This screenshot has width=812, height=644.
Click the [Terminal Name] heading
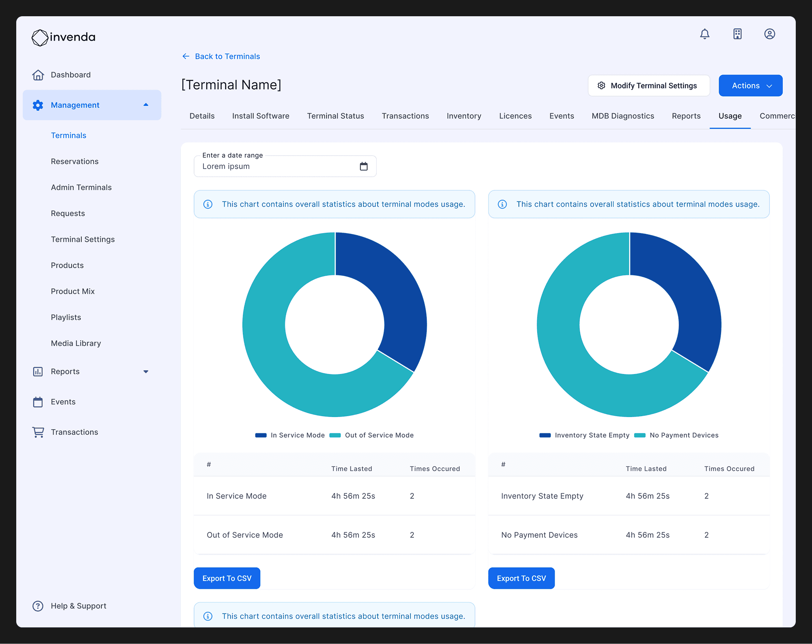pos(231,85)
